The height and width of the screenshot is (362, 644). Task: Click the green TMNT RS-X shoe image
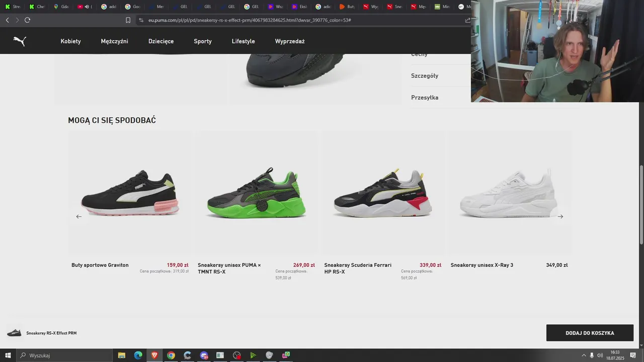click(257, 194)
